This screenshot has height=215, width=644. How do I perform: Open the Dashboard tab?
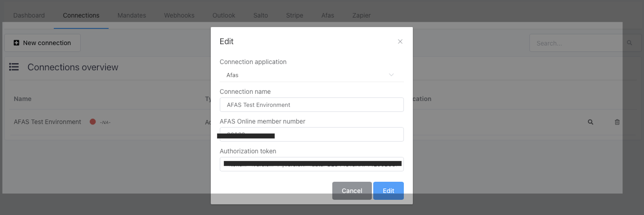click(x=29, y=15)
